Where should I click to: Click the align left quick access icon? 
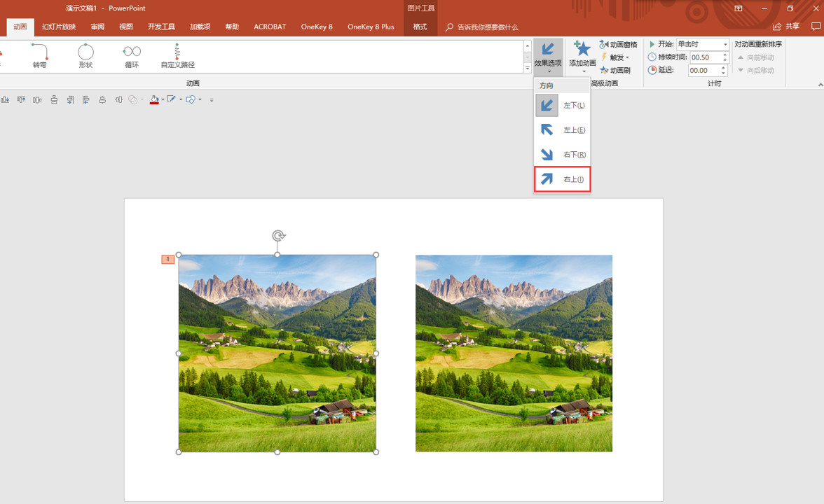click(x=85, y=99)
